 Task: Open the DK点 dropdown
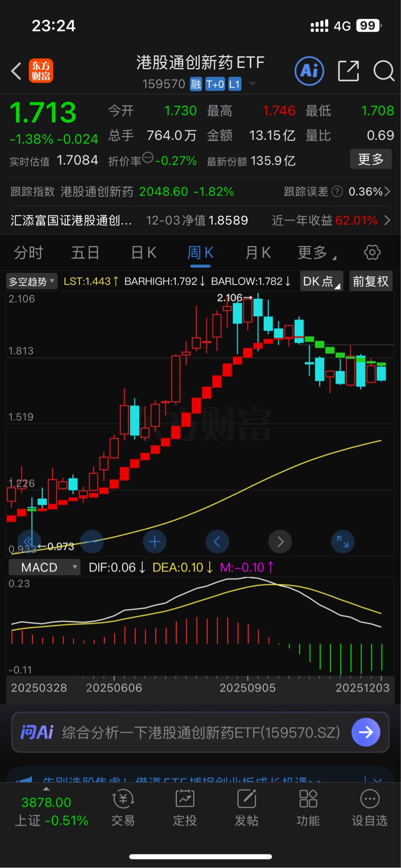point(321,281)
